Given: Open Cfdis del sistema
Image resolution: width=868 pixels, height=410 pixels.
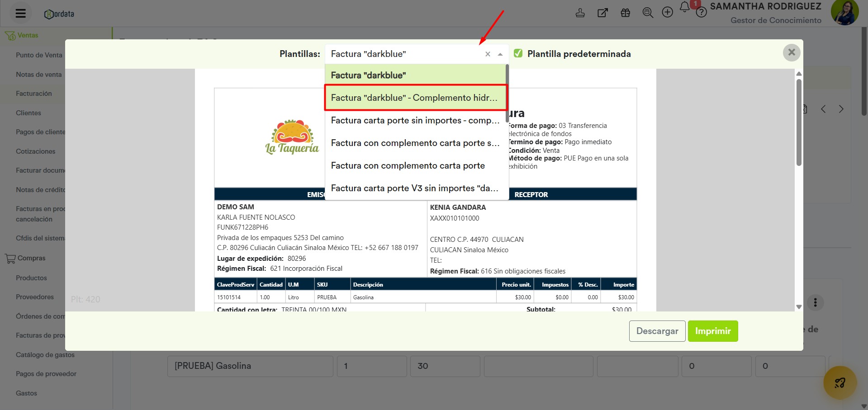Looking at the screenshot, I should pyautogui.click(x=40, y=238).
